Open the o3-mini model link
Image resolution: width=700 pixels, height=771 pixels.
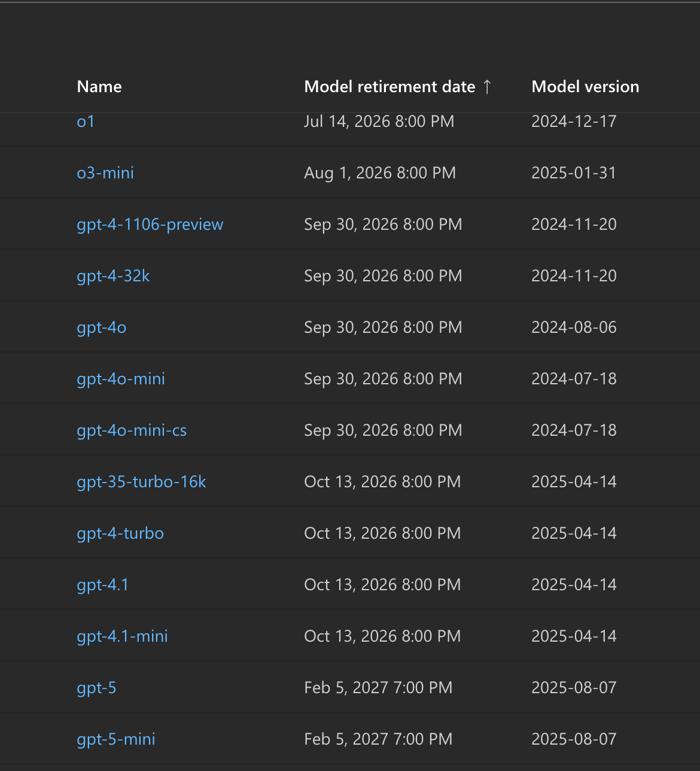(x=105, y=173)
